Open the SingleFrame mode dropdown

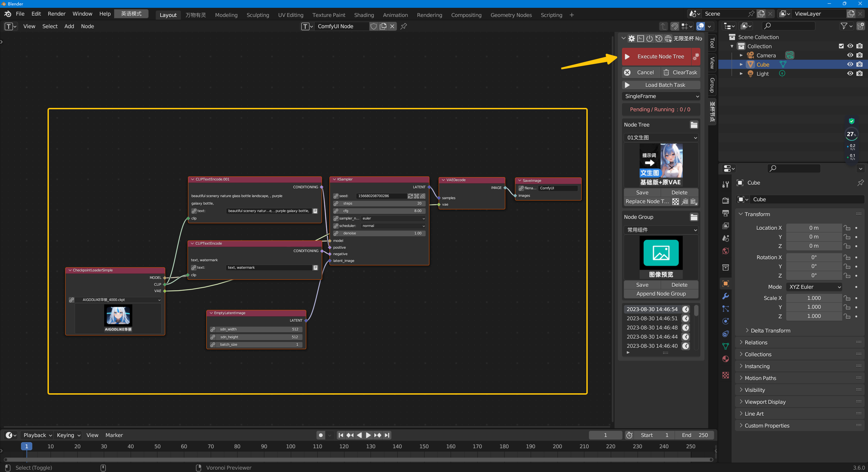point(661,96)
